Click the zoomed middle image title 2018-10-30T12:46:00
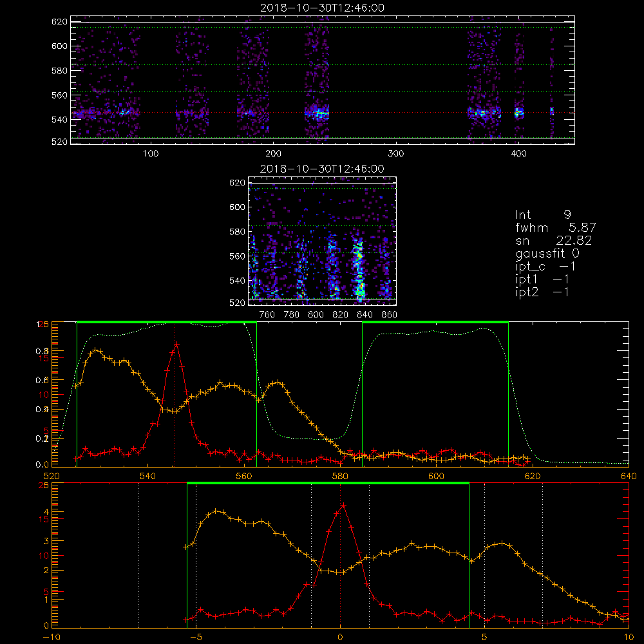The height and width of the screenshot is (644, 644). (323, 169)
